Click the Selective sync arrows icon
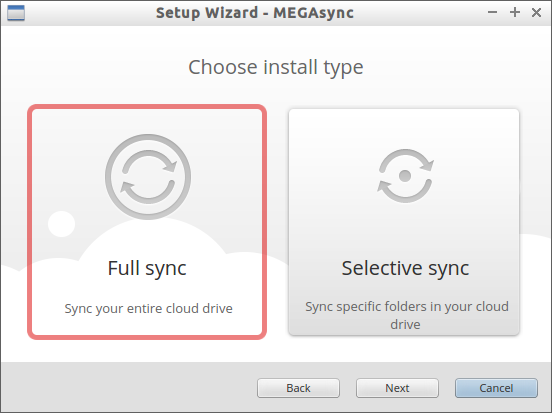This screenshot has width=552, height=413. (405, 176)
